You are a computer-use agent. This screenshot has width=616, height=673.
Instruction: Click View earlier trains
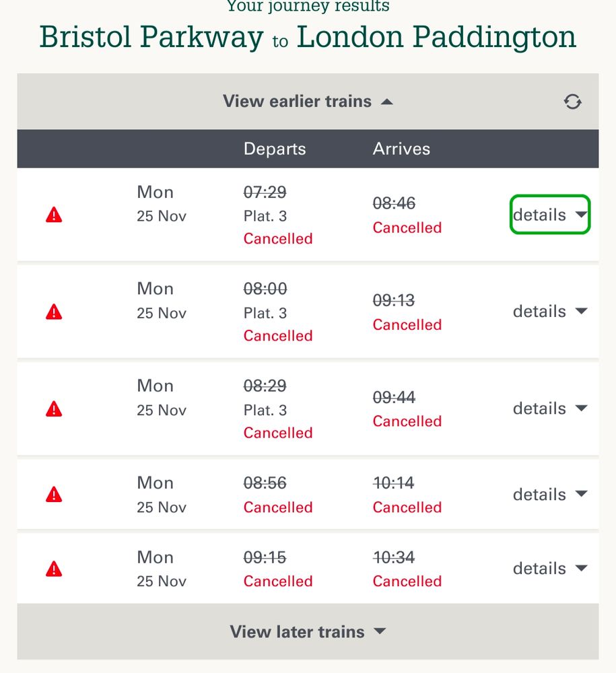[x=308, y=102]
